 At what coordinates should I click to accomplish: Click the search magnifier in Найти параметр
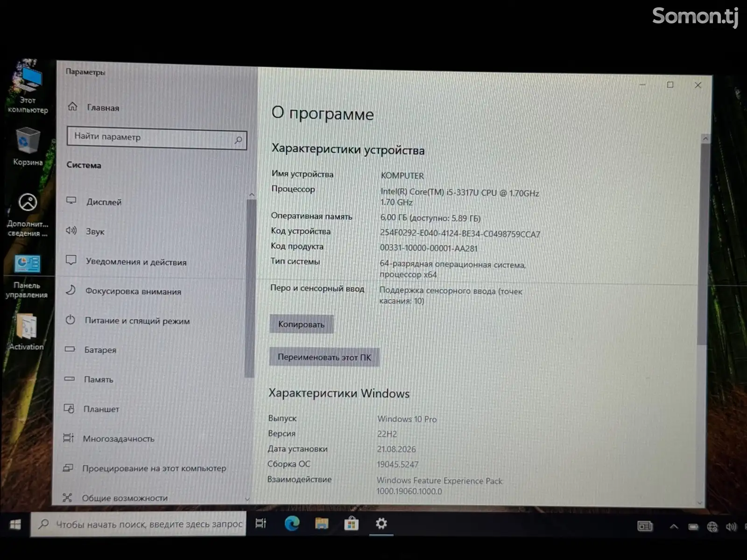[x=238, y=140]
